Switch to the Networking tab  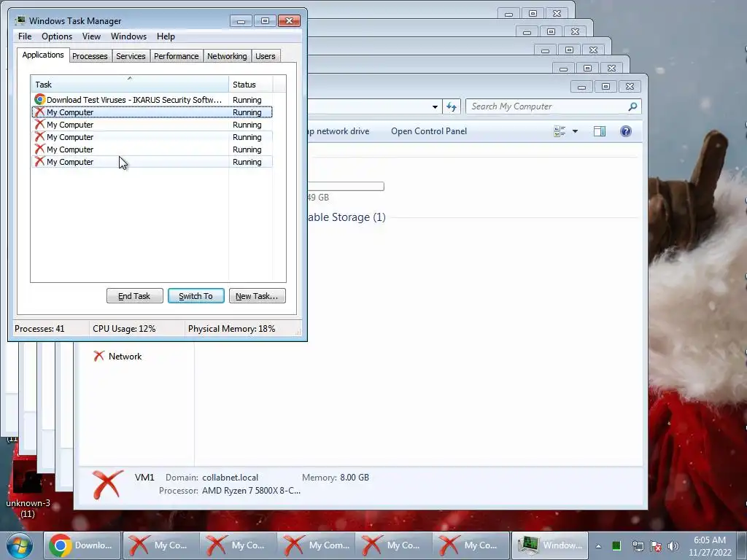click(227, 56)
